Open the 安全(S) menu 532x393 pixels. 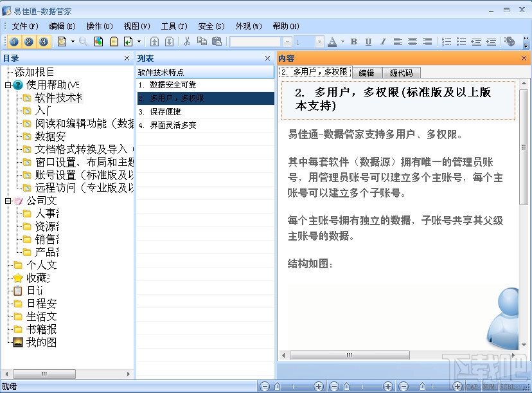coord(211,26)
